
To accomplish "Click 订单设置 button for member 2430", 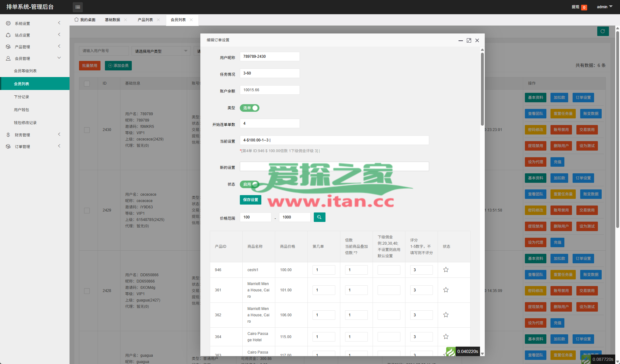I will [583, 98].
